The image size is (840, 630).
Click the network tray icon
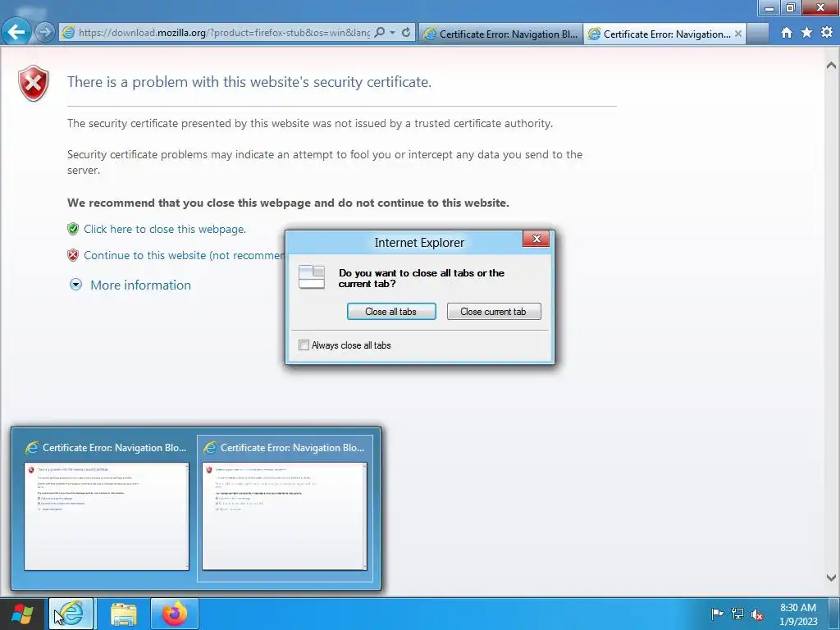[737, 614]
